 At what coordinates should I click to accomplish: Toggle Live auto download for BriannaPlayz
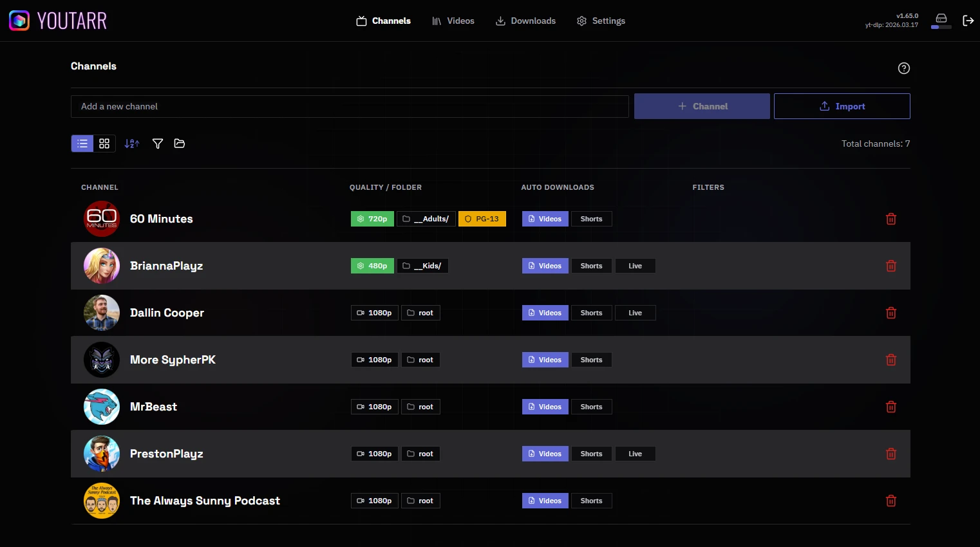tap(636, 266)
